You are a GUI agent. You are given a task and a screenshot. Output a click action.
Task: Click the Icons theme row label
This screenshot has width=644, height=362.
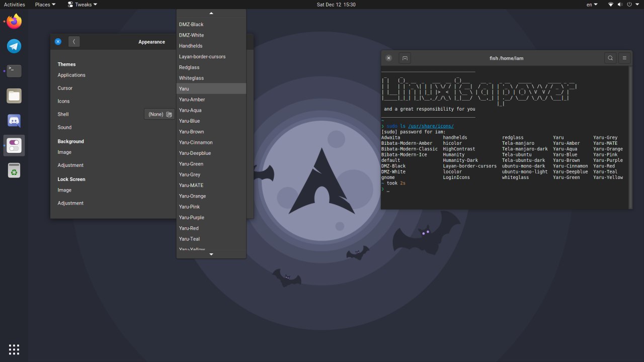tap(63, 101)
